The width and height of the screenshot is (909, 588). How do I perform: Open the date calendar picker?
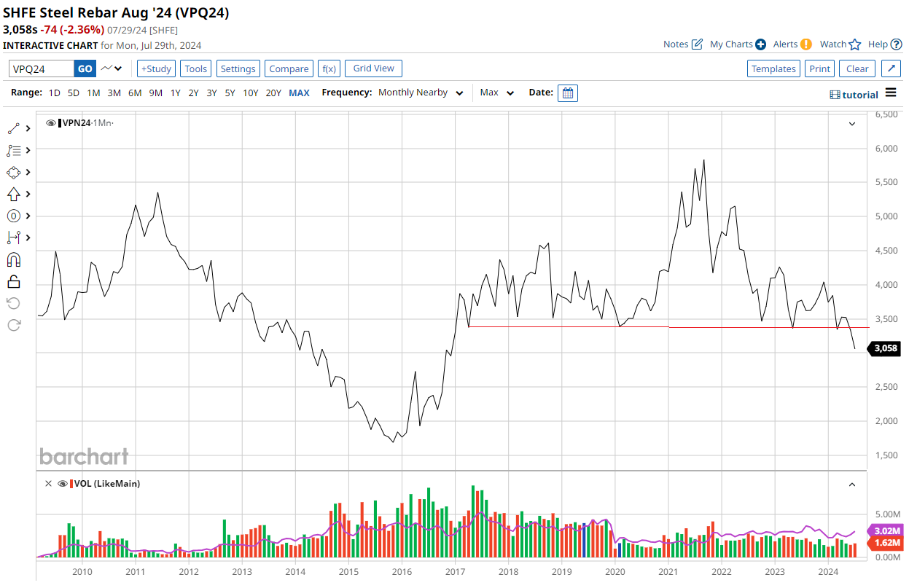click(568, 93)
